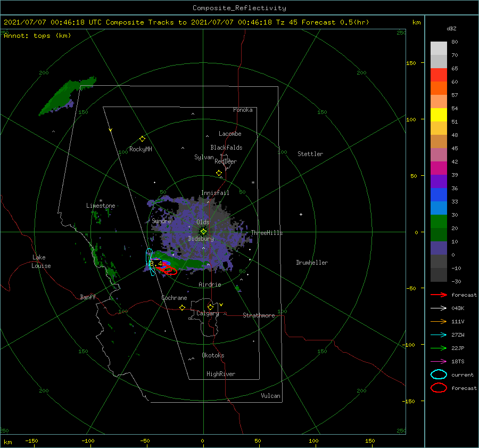
Task: Pick the magenta 39-42 dBZ color swatch
Action: [439, 168]
